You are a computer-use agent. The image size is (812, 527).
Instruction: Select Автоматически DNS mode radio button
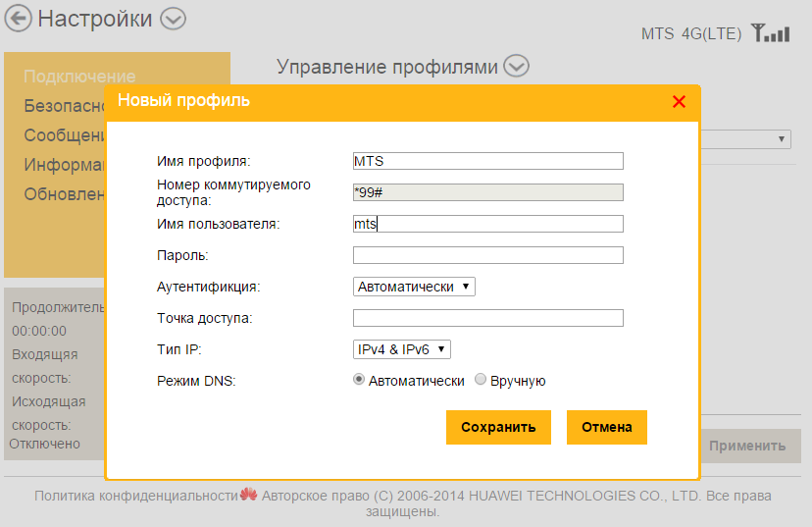click(359, 380)
